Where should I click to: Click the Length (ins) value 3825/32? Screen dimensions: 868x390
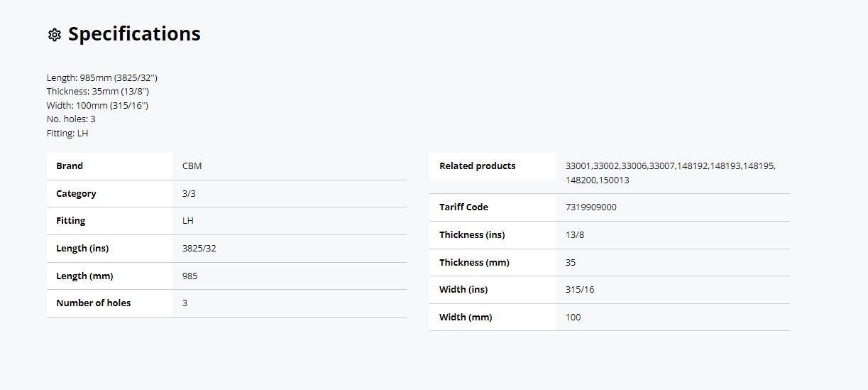[x=199, y=249]
